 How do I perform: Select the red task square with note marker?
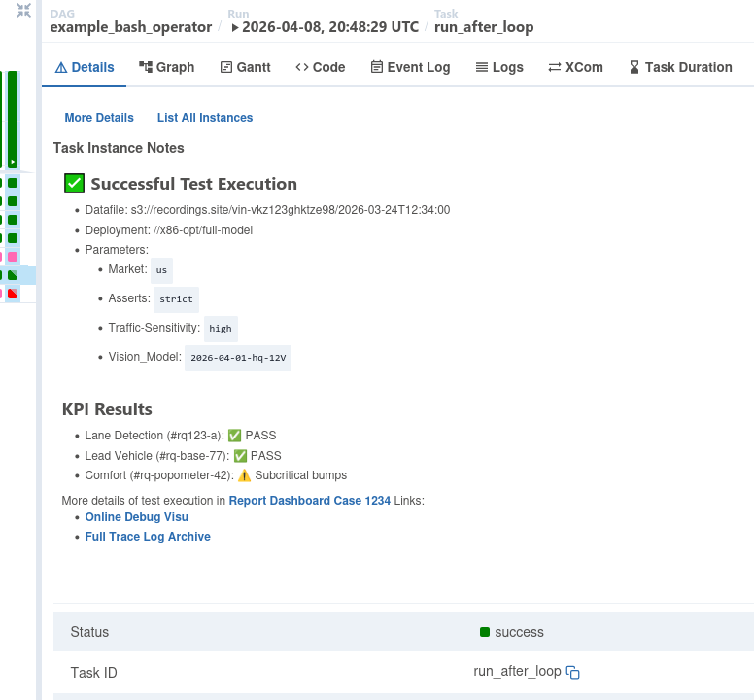pyautogui.click(x=13, y=294)
